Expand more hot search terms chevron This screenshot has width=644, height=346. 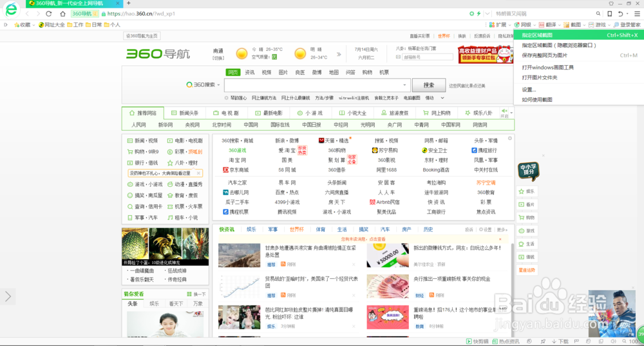click(442, 98)
